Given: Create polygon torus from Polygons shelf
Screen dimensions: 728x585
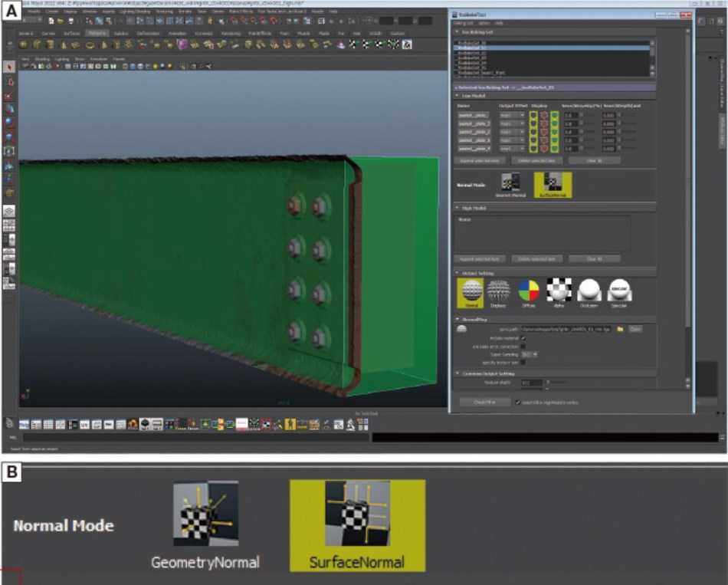Looking at the screenshot, I should pyautogui.click(x=90, y=45).
